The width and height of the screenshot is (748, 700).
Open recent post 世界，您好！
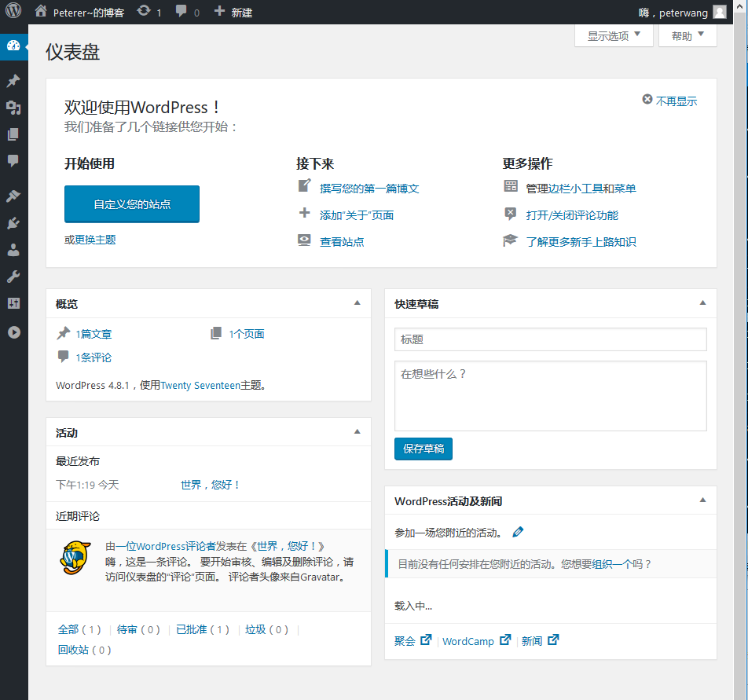211,485
